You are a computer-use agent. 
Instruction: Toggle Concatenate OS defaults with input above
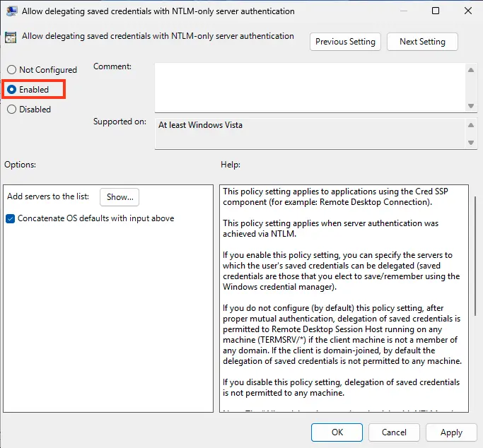click(11, 218)
